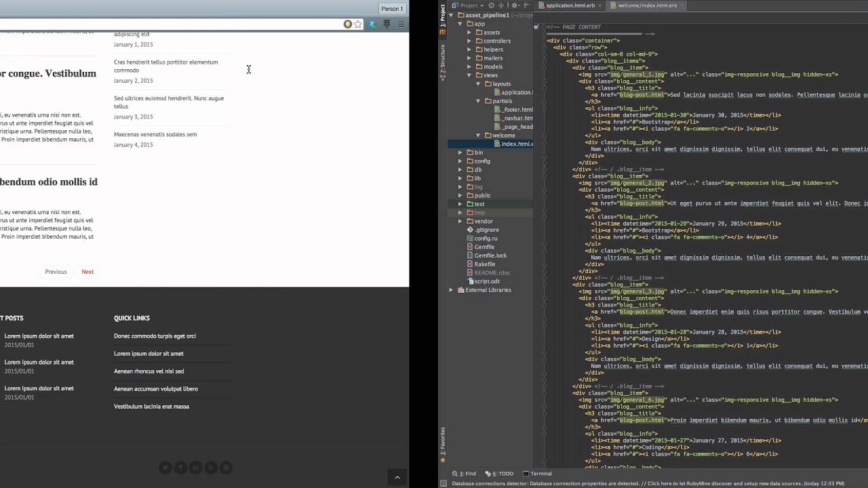Open 'Cras hendrerit tellus porttitor' recent post
This screenshot has height=488, width=868.
[x=165, y=66]
